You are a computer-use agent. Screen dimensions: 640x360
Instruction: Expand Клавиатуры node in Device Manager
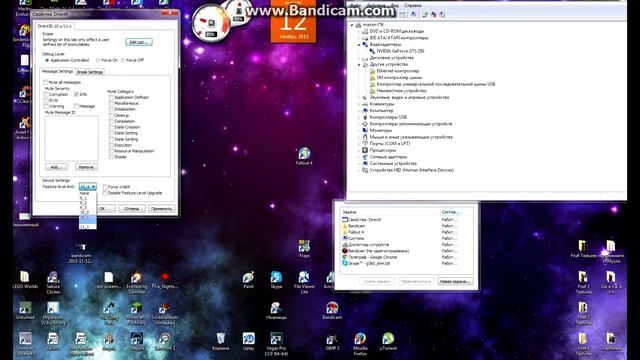click(360, 104)
